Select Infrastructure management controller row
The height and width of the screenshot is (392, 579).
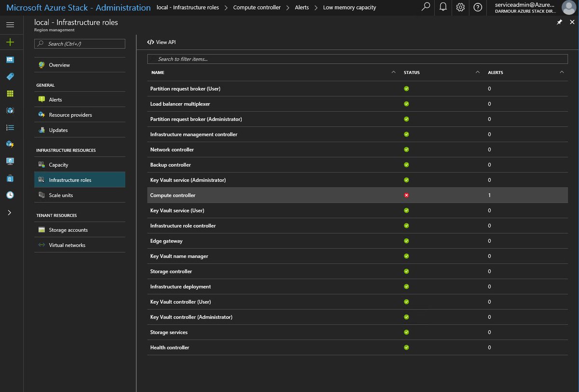pos(358,134)
